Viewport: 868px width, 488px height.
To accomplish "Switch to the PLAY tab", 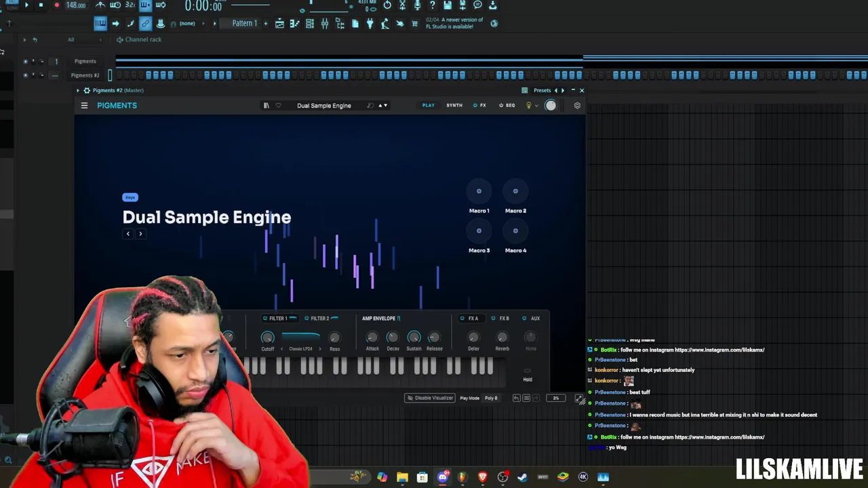I will [x=429, y=106].
